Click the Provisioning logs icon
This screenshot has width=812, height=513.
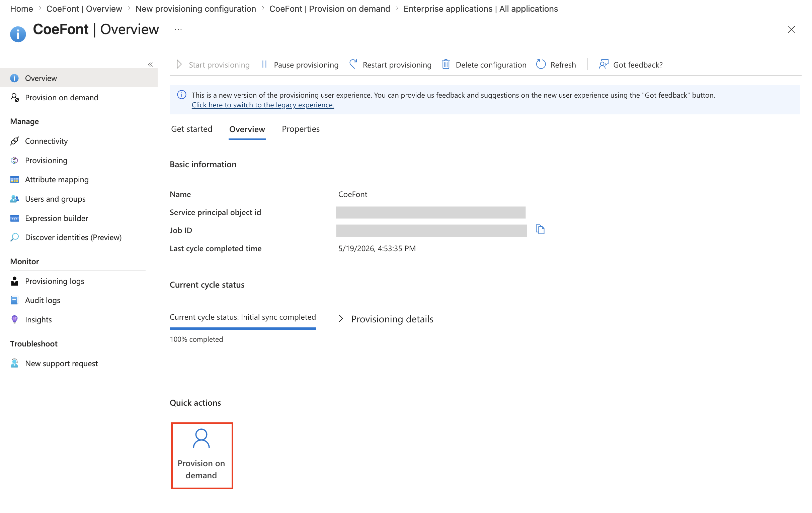14,281
